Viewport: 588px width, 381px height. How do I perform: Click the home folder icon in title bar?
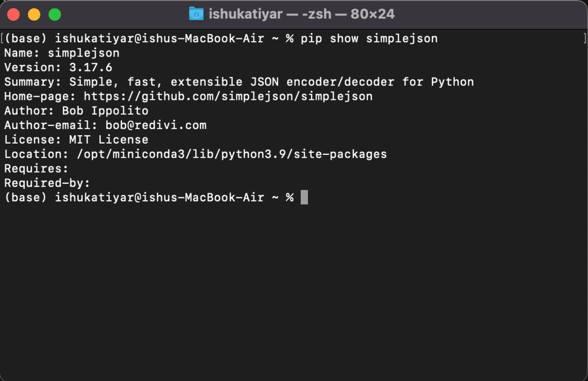pyautogui.click(x=196, y=14)
